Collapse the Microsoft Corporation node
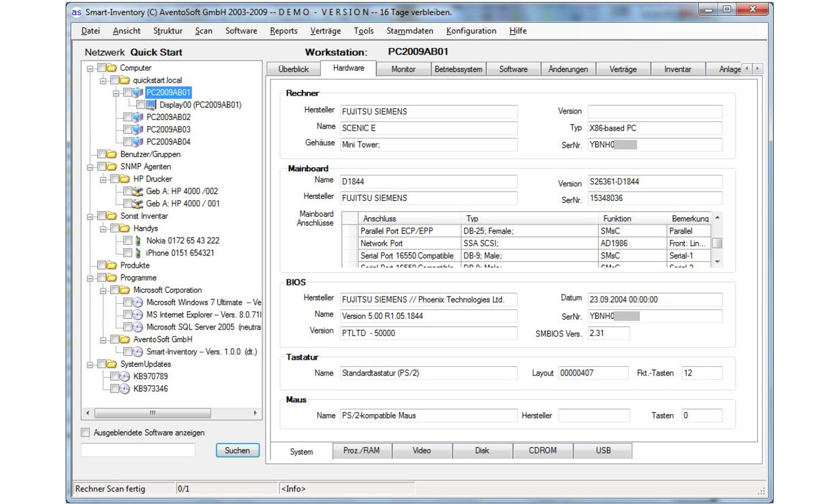This screenshot has width=840, height=504. tap(103, 290)
